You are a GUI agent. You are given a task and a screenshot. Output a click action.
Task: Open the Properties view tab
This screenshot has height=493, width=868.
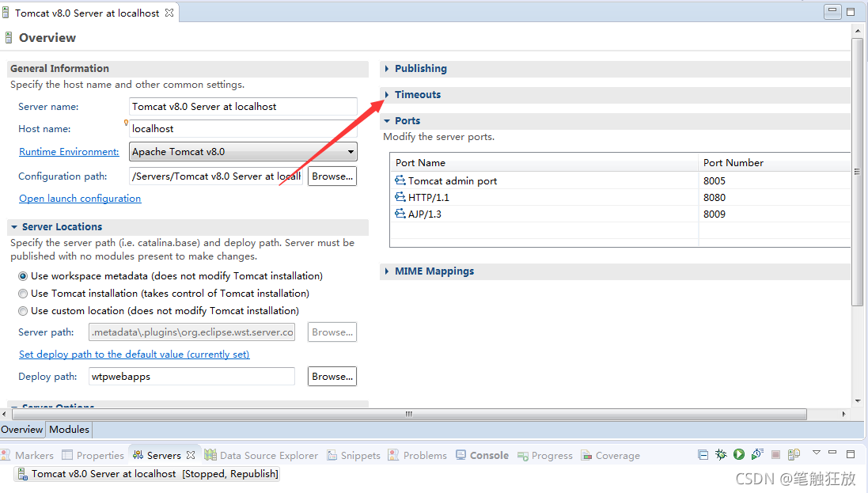pyautogui.click(x=100, y=455)
